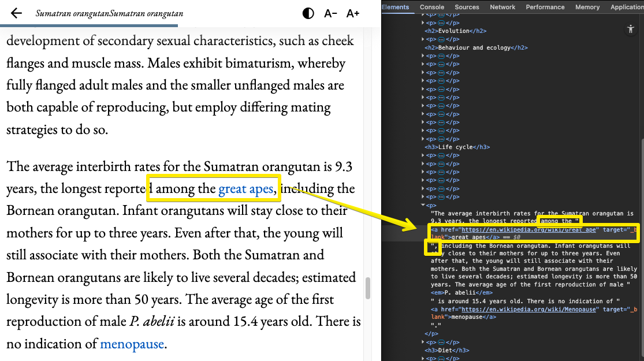Open the 'menopause' link in the article
The height and width of the screenshot is (361, 644).
(132, 344)
